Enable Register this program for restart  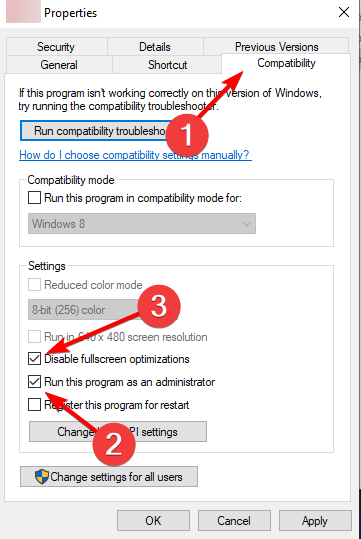tap(34, 405)
